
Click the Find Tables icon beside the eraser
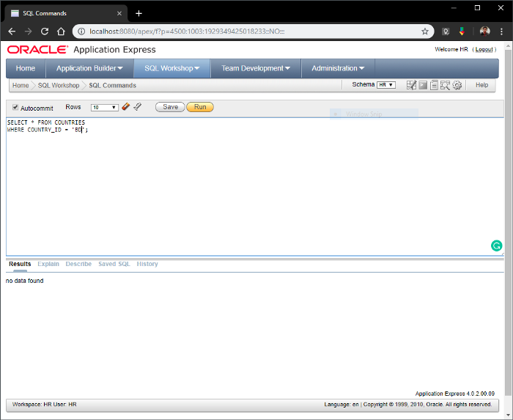[x=138, y=106]
